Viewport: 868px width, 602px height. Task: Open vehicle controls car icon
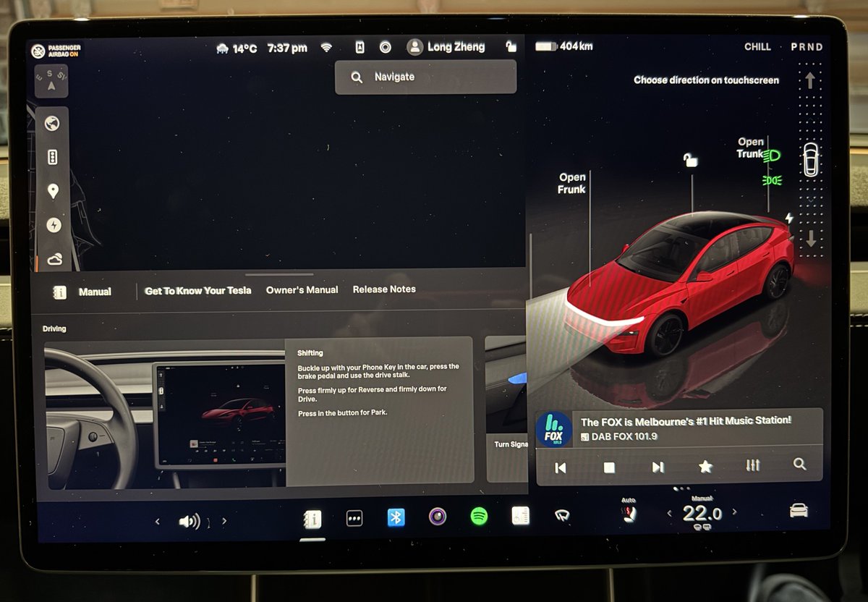pos(799,511)
